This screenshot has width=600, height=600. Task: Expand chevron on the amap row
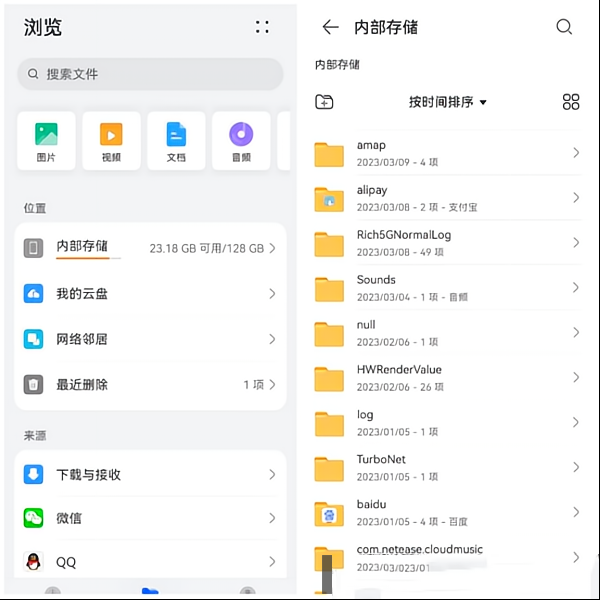[x=576, y=153]
